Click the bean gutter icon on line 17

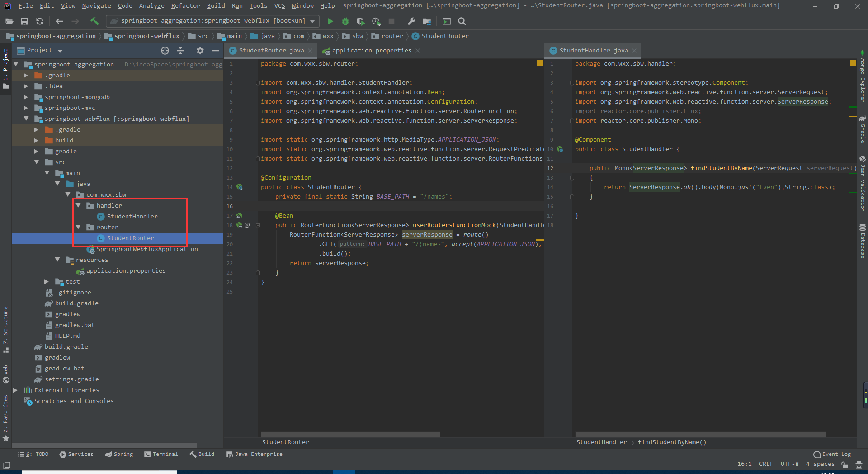coord(240,215)
